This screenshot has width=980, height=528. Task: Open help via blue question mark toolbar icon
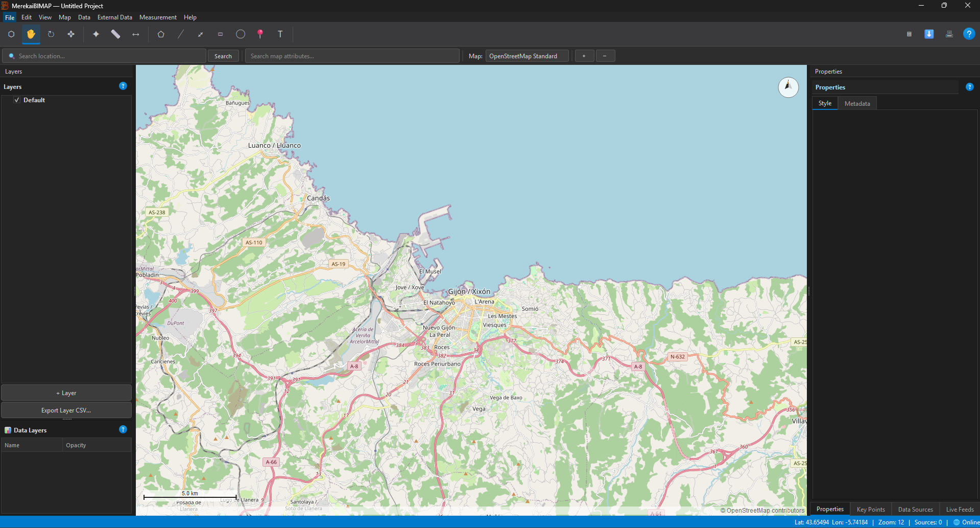[x=969, y=34]
